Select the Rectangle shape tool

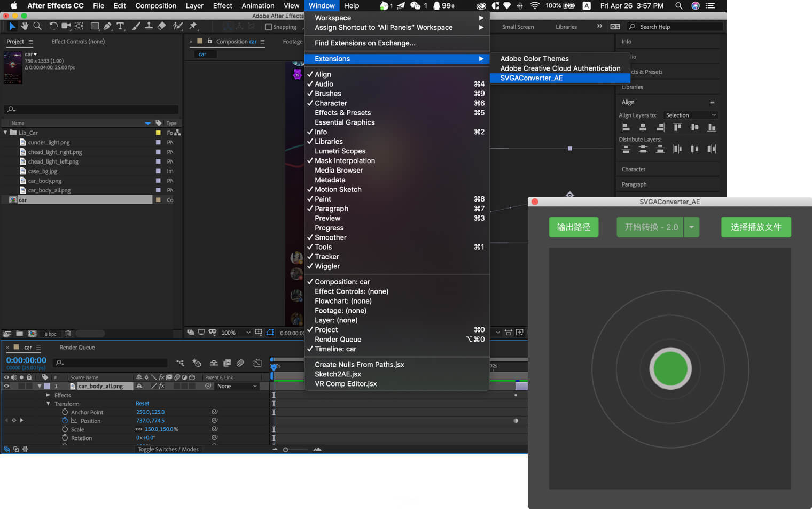click(x=95, y=26)
